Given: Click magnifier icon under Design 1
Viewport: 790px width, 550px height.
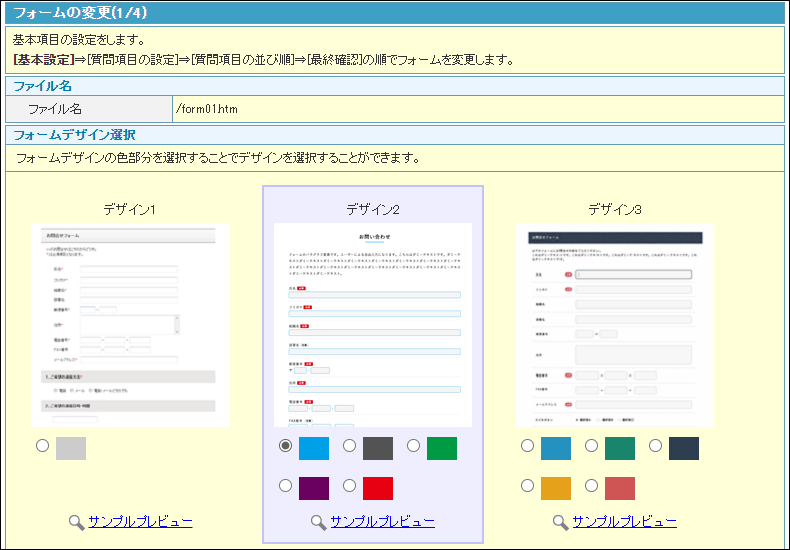Looking at the screenshot, I should 76,522.
